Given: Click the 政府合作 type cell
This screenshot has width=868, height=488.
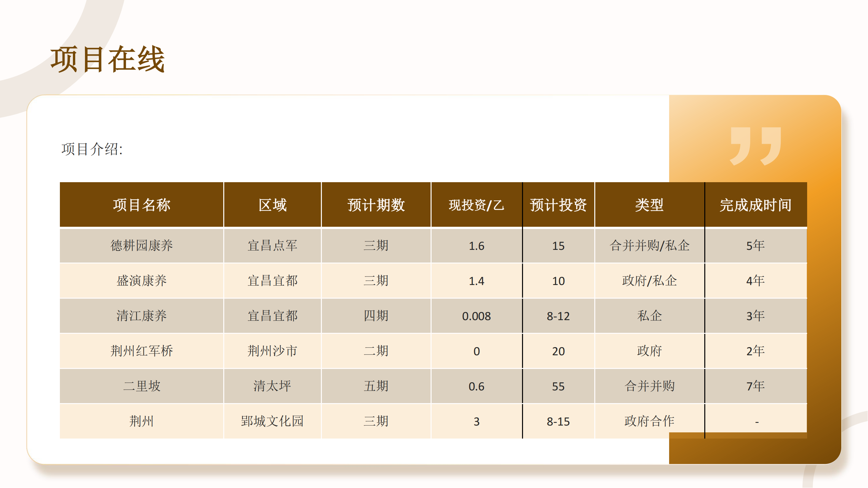Looking at the screenshot, I should (x=649, y=421).
